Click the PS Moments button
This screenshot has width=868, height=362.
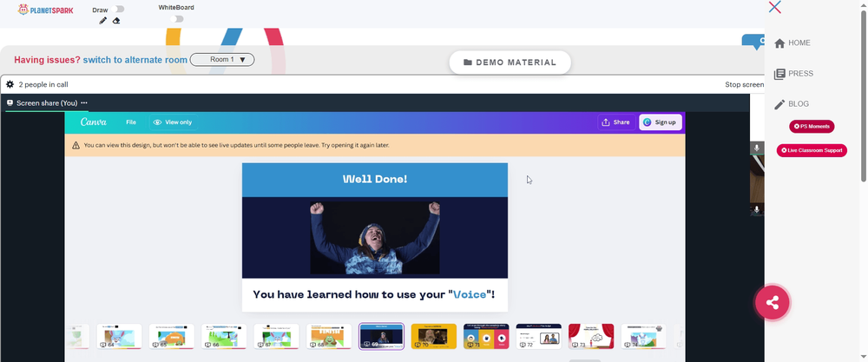(812, 127)
